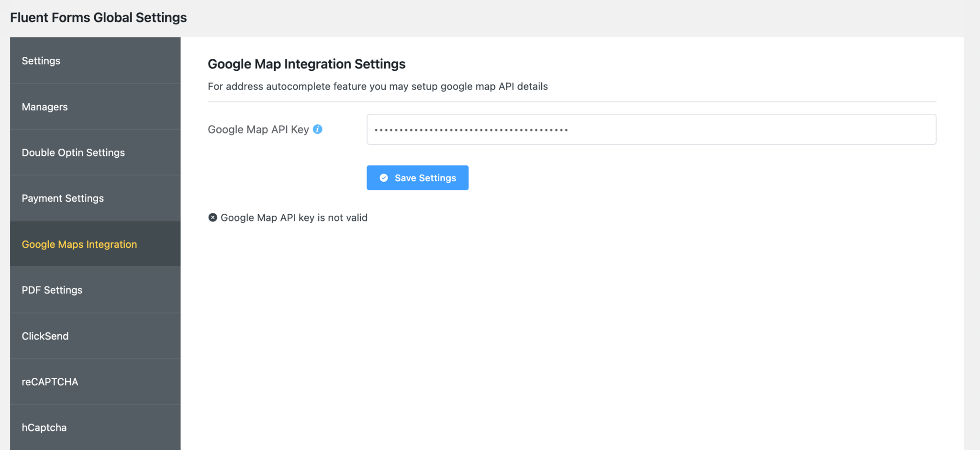Click the error icon before the invalid key message
The width and height of the screenshot is (980, 450).
pos(212,217)
